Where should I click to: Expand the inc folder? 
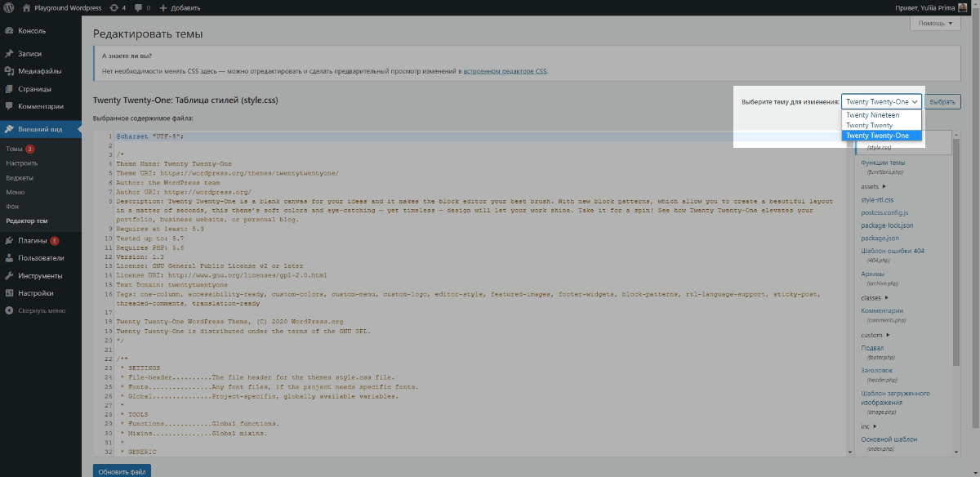[x=868, y=426]
